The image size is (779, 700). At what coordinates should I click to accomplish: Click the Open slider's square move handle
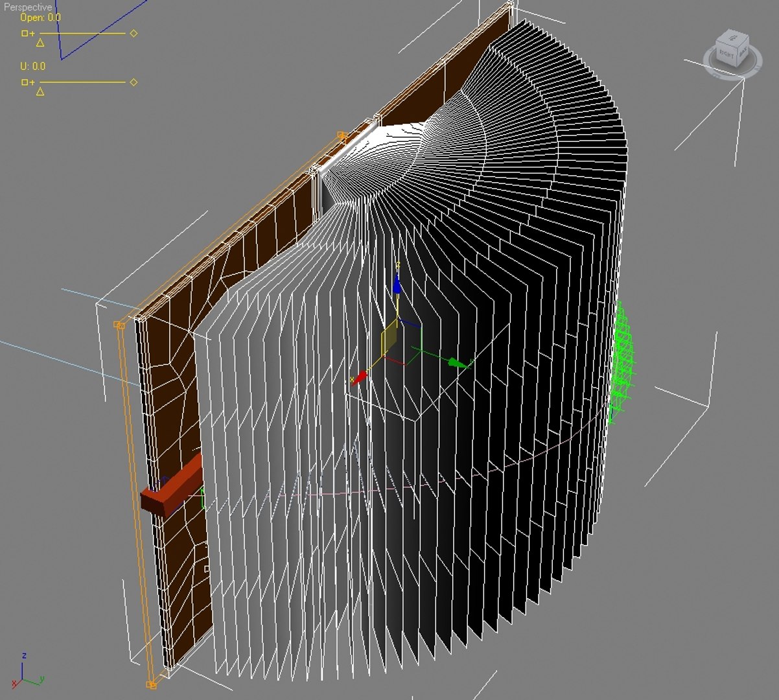[x=25, y=33]
